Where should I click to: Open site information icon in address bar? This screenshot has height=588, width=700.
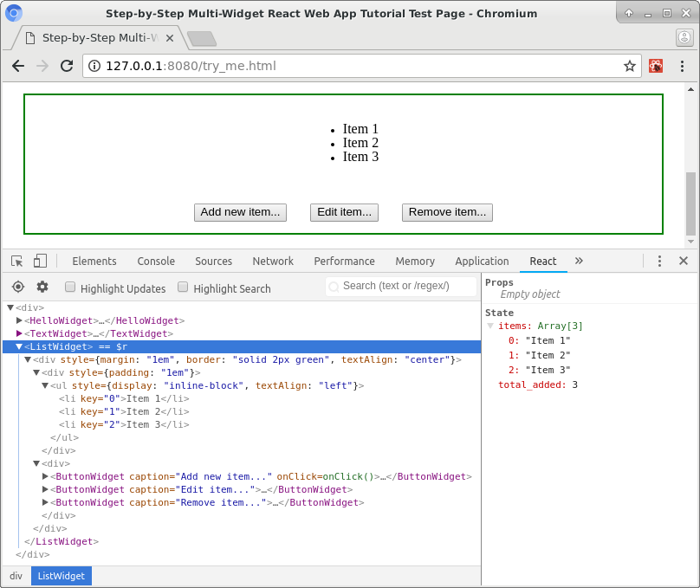pos(93,66)
